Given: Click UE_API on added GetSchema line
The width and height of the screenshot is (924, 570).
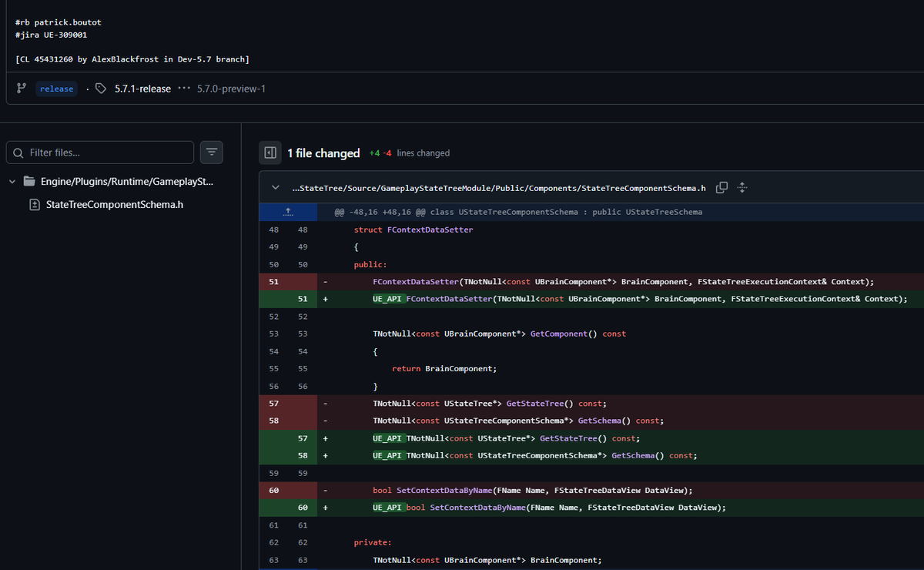Looking at the screenshot, I should 389,455.
